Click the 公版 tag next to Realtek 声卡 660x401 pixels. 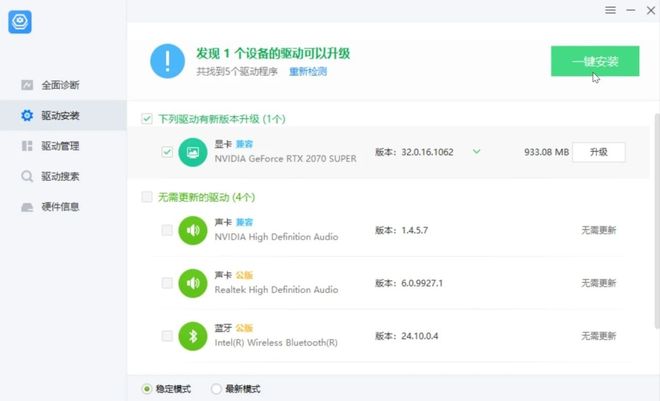tap(244, 276)
